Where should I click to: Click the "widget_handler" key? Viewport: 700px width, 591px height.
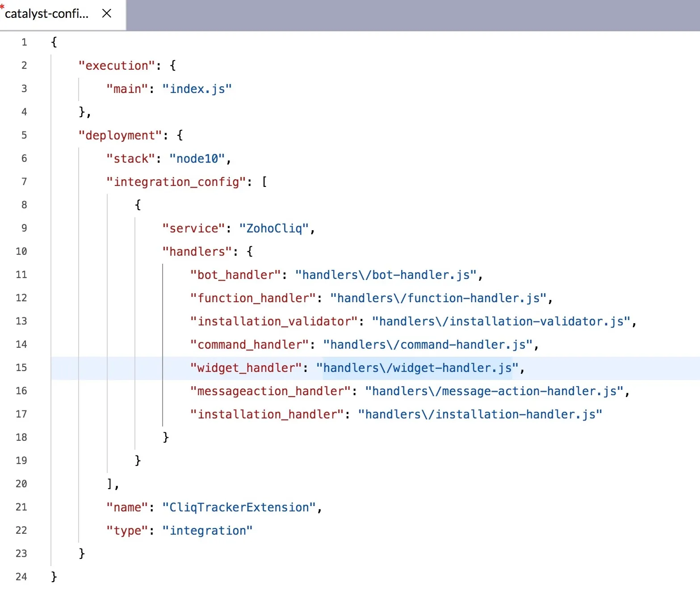point(246,368)
